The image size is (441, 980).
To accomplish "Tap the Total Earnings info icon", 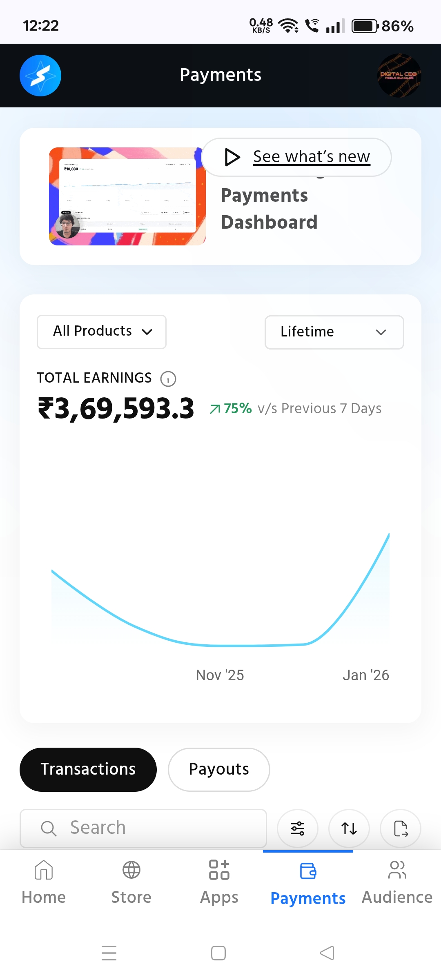I will 168,379.
